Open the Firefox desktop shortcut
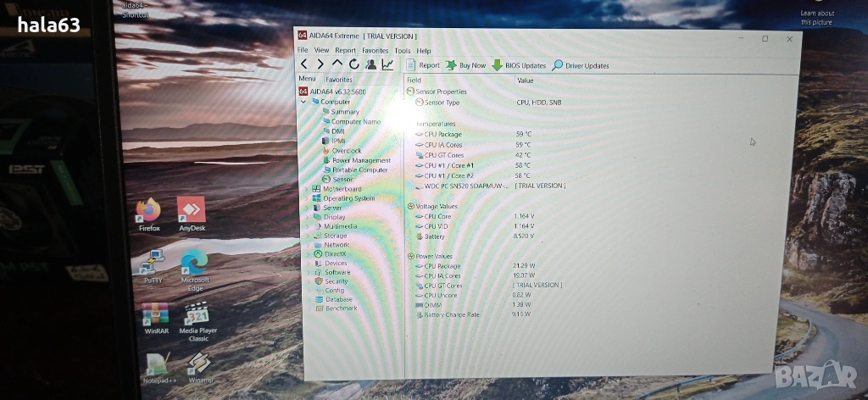 click(x=149, y=212)
